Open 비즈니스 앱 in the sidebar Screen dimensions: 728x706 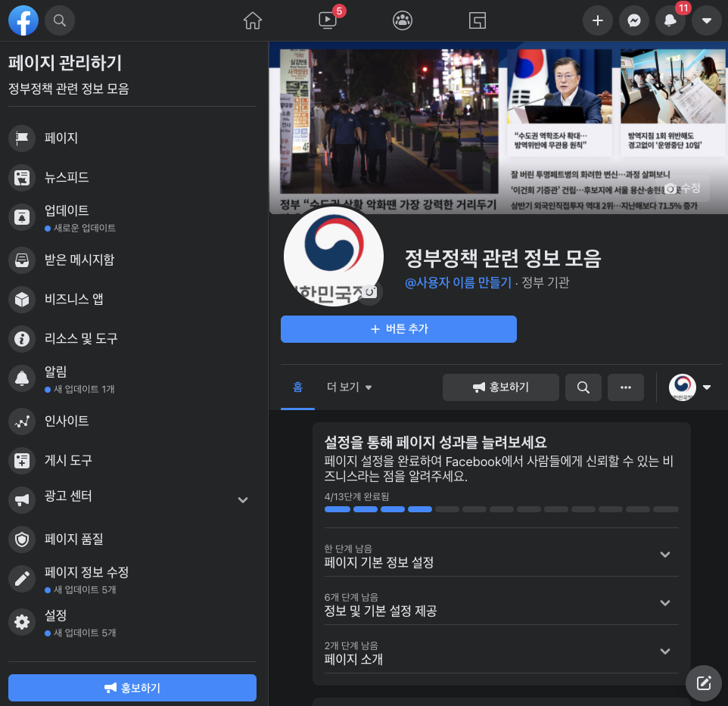point(132,300)
